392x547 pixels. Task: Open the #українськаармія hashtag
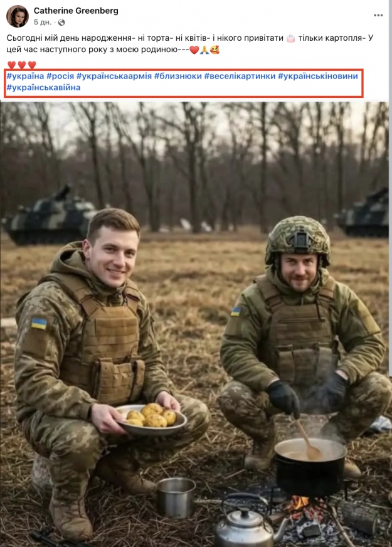tap(114, 76)
